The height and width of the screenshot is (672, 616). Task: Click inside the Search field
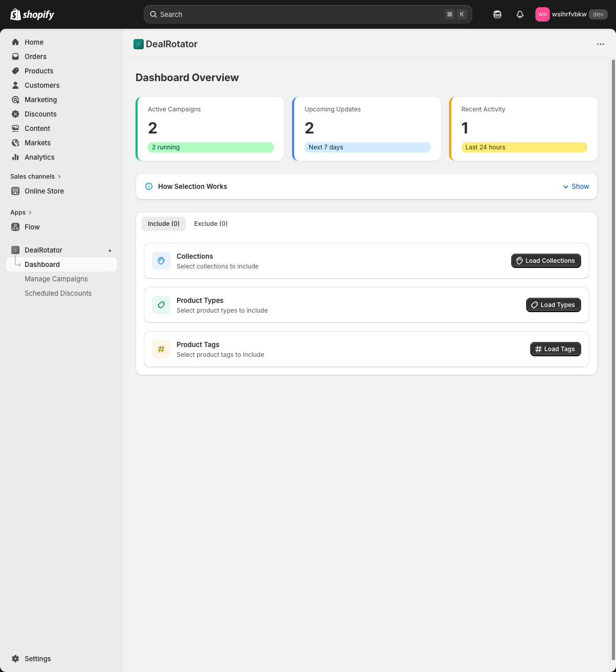(308, 14)
